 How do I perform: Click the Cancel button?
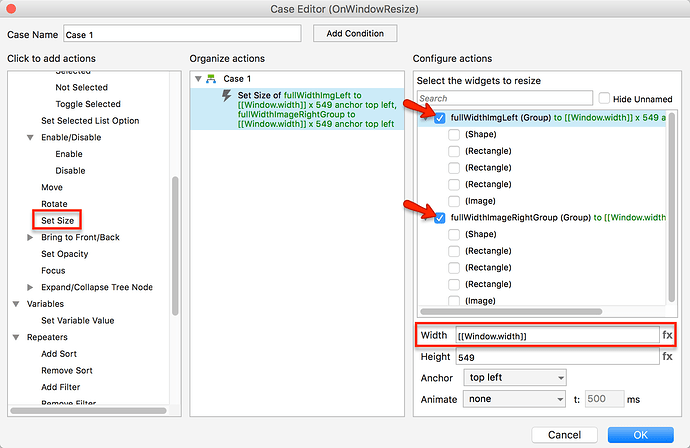(563, 435)
